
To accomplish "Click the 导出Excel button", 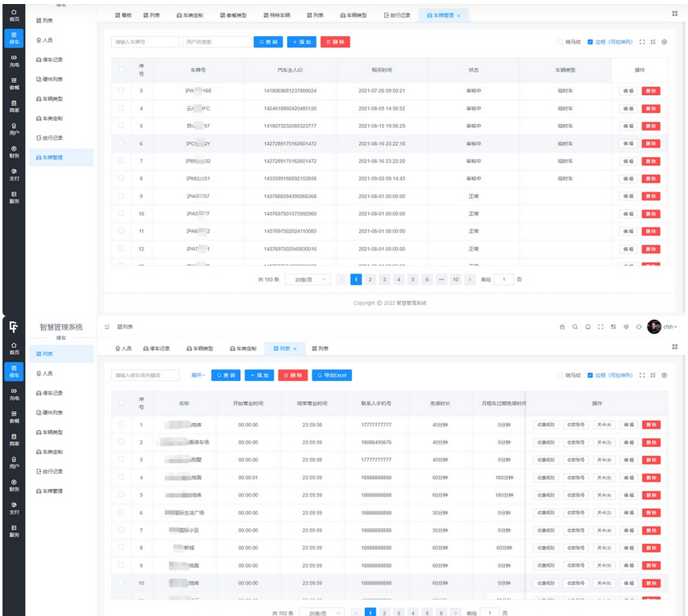I will (332, 375).
